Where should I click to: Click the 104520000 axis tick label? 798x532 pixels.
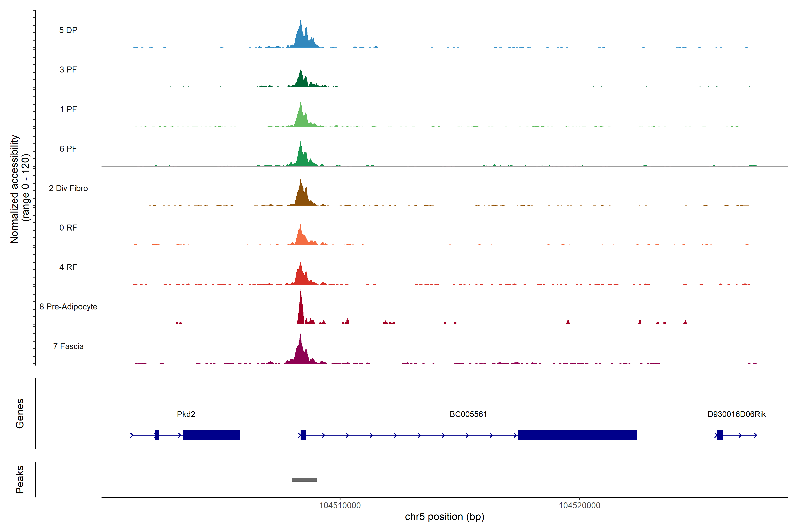(579, 506)
